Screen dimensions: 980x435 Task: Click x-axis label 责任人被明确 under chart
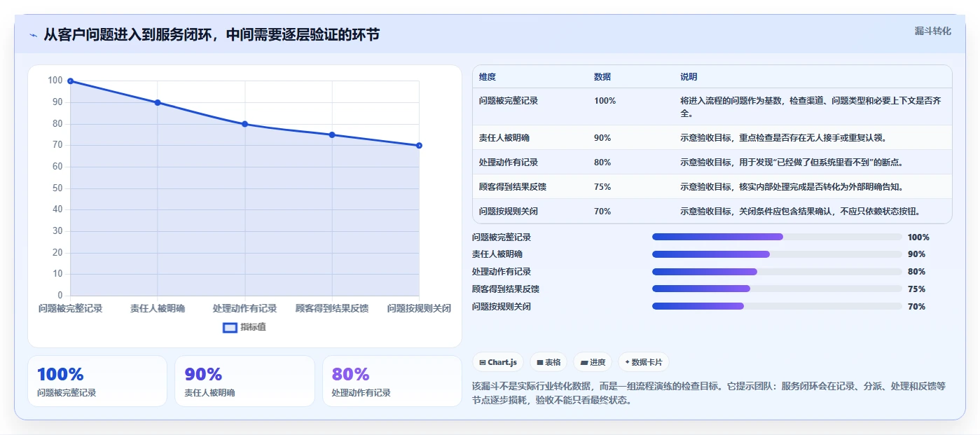click(158, 308)
